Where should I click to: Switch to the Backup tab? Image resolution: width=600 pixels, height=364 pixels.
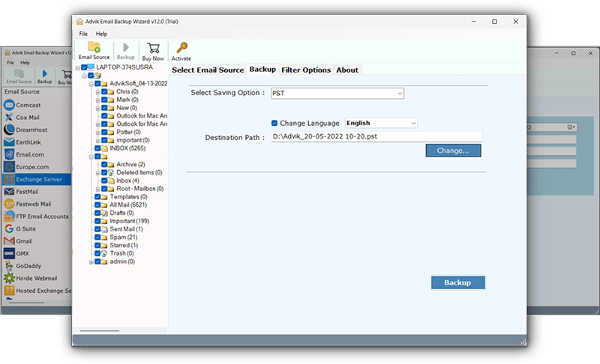click(x=262, y=69)
